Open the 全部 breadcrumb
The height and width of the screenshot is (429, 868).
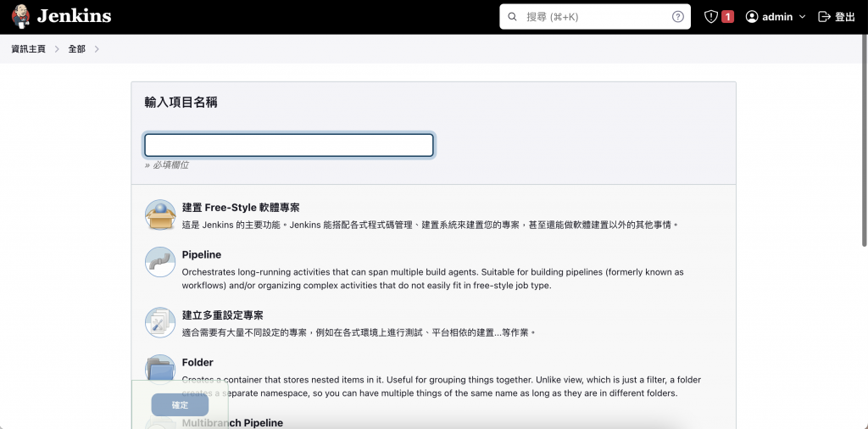coord(77,48)
